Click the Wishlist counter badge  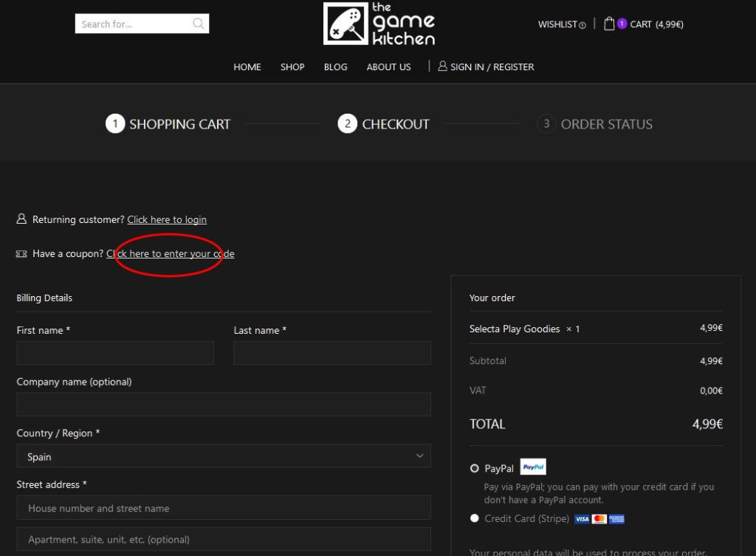583,25
